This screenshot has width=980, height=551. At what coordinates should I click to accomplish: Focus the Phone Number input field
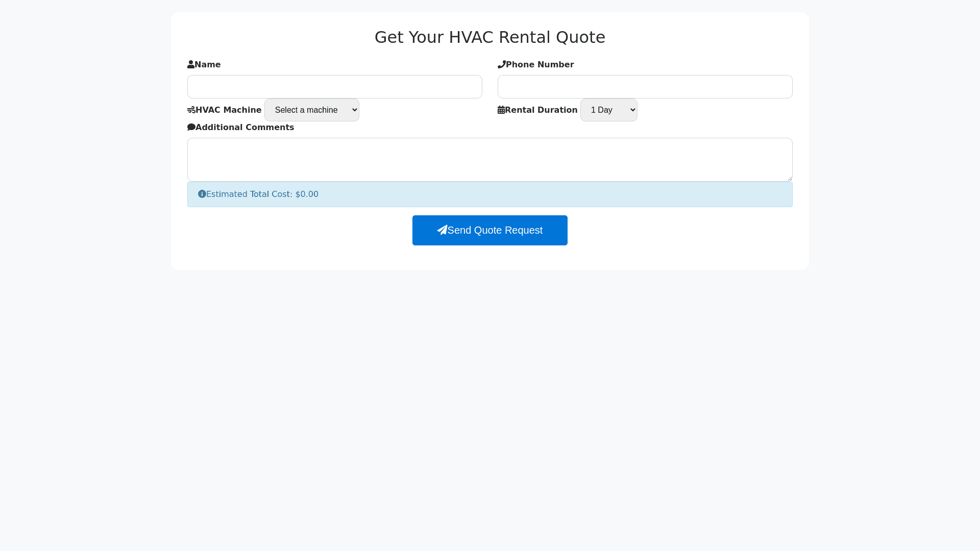coord(645,87)
